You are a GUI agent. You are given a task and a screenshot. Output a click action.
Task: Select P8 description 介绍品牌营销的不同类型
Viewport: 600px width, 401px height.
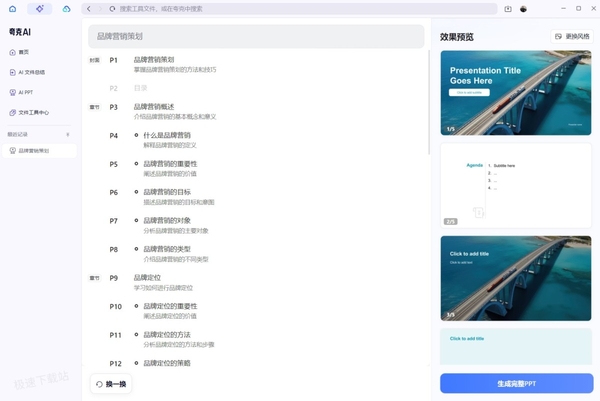pos(176,259)
